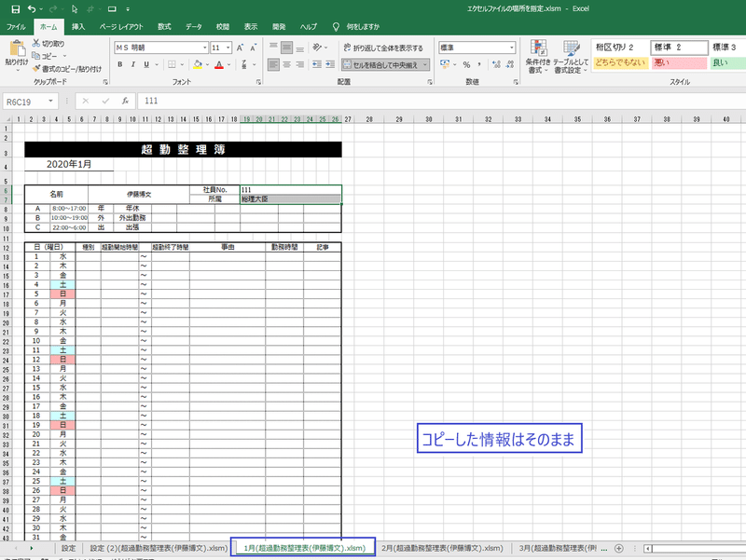Decrease font size with the small A icon

tap(253, 48)
